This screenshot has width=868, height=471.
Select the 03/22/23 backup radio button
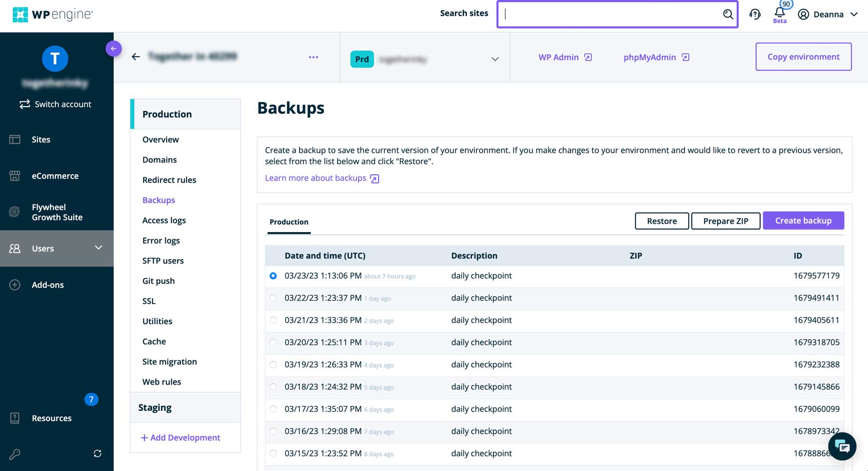tap(273, 298)
